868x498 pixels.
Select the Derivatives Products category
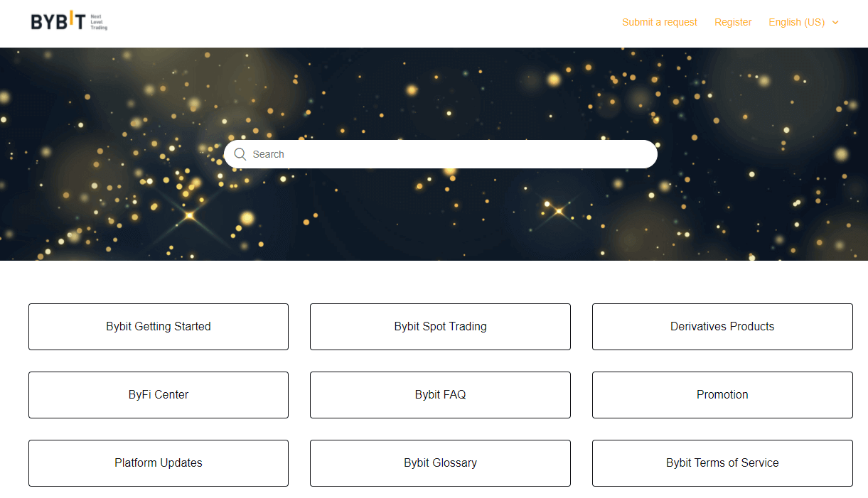pyautogui.click(x=722, y=327)
